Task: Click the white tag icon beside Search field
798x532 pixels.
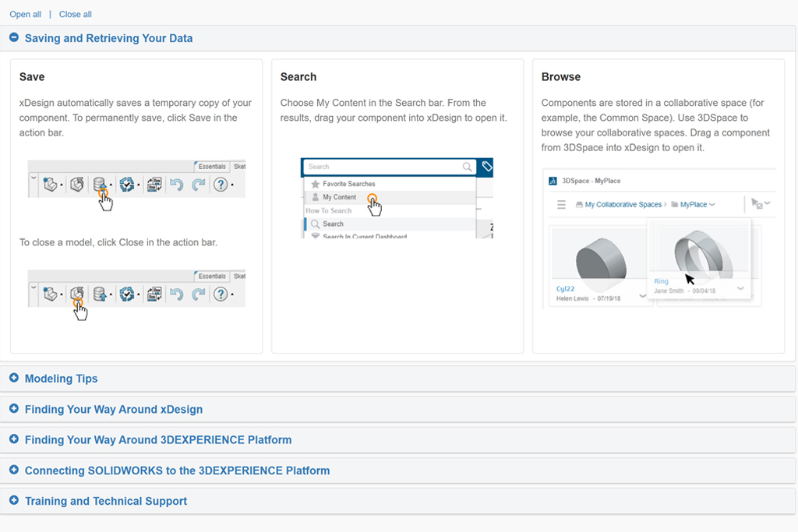Action: click(x=486, y=167)
